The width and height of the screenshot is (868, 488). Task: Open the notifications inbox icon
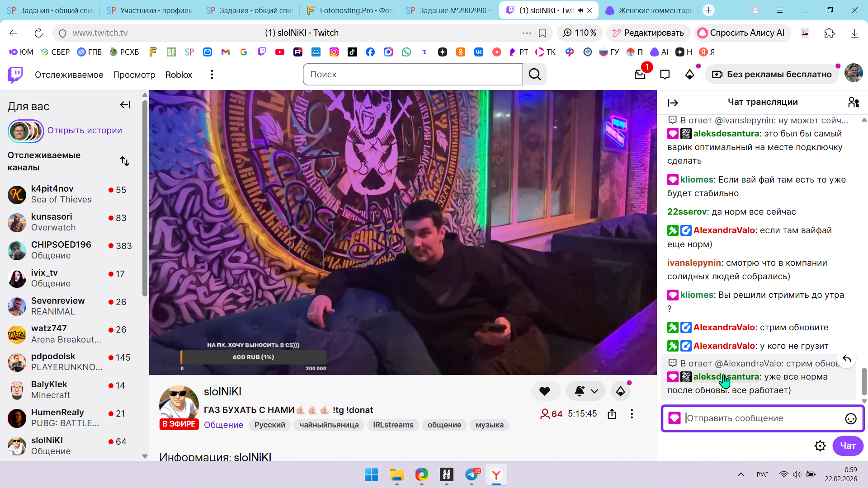coord(640,75)
